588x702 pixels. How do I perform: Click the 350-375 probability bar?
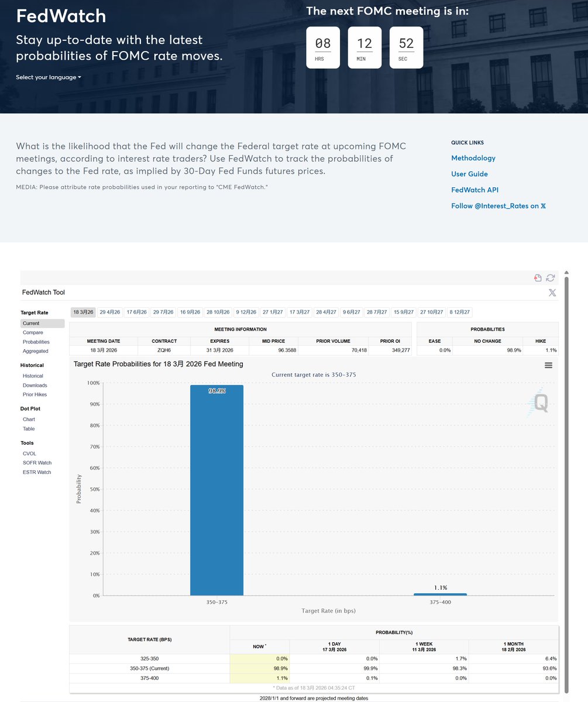[x=216, y=490]
